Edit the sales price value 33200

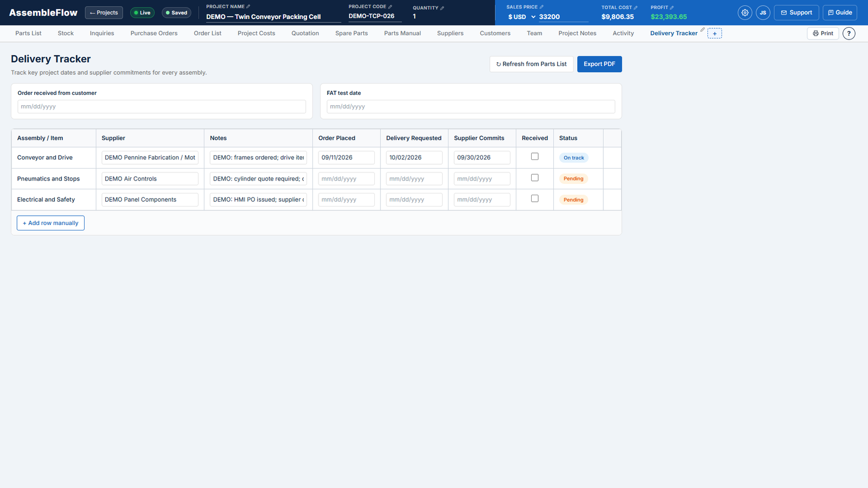[563, 17]
